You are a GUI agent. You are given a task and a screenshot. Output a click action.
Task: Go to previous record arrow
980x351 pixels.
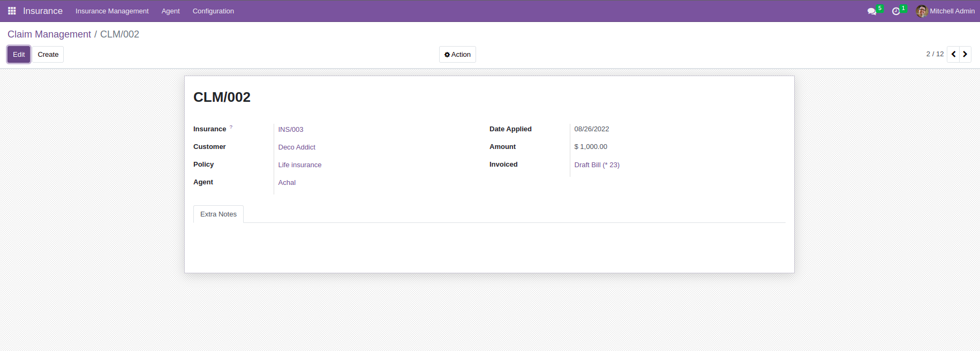(953, 54)
